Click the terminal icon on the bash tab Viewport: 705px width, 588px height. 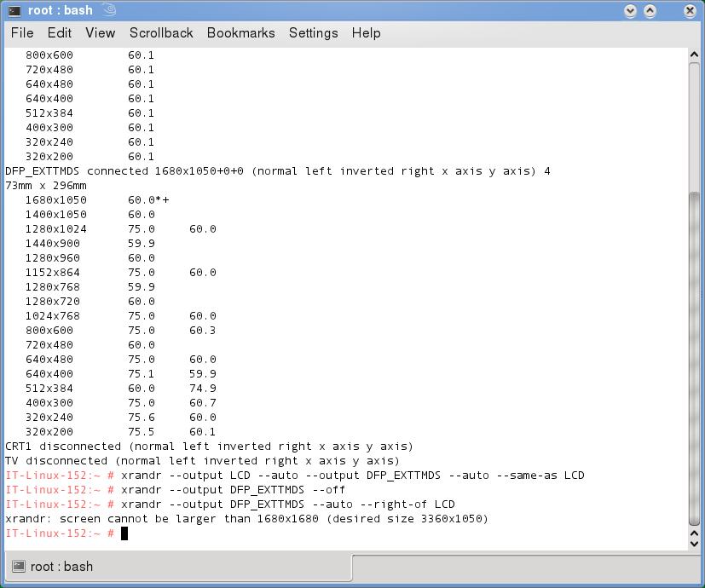tap(19, 567)
